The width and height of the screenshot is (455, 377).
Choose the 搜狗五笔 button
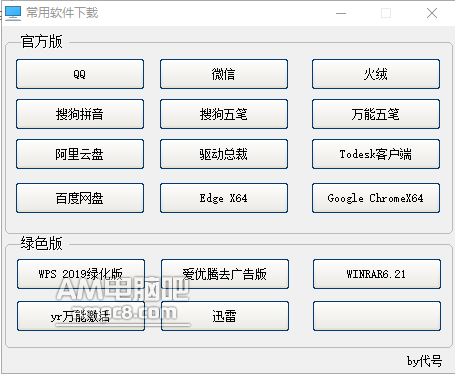224,114
